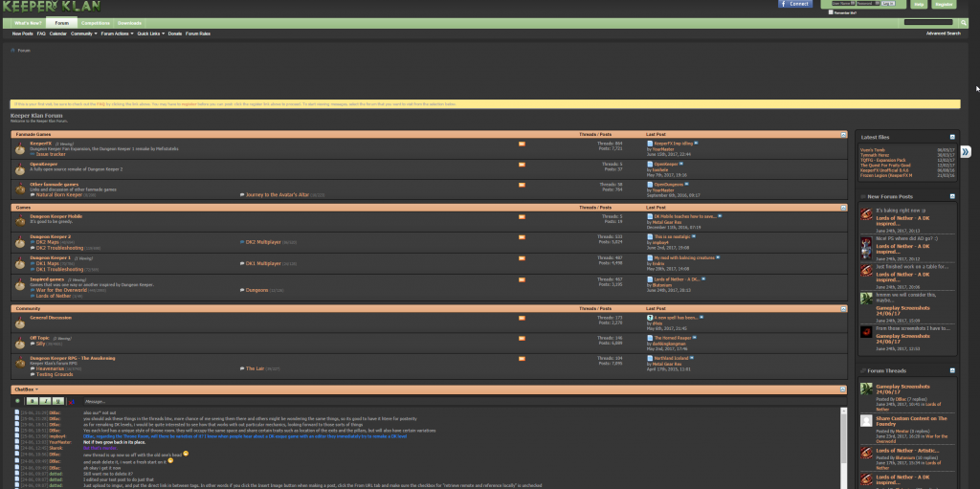
Task: Click the search magnifier icon
Action: [x=965, y=23]
